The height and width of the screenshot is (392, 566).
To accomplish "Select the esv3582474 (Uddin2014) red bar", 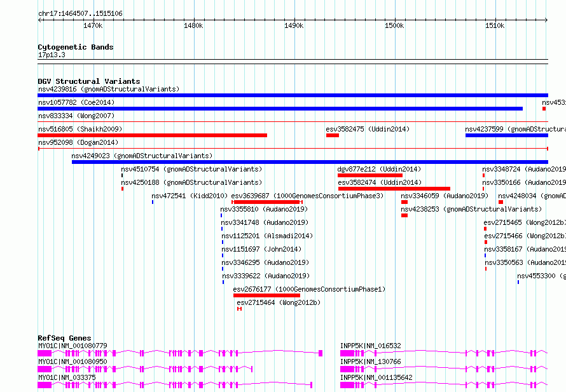I will pos(394,189).
